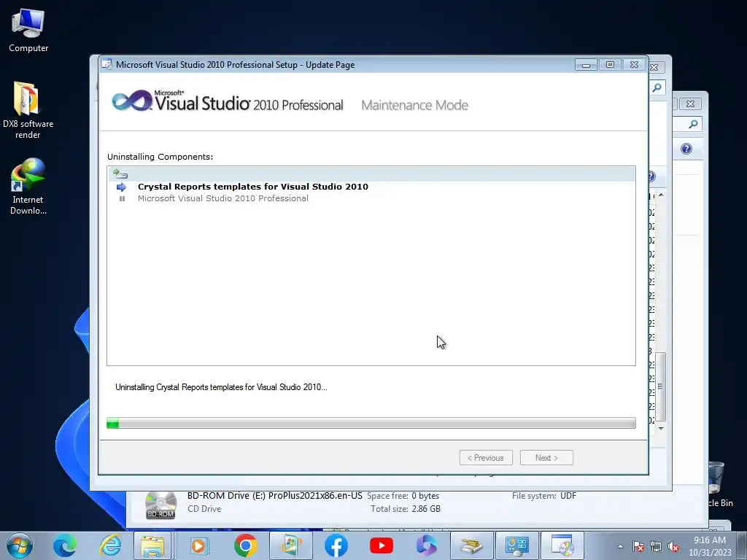Viewport: 747px width, 560px height.
Task: Maximize the Visual Studio Setup window
Action: 611,65
